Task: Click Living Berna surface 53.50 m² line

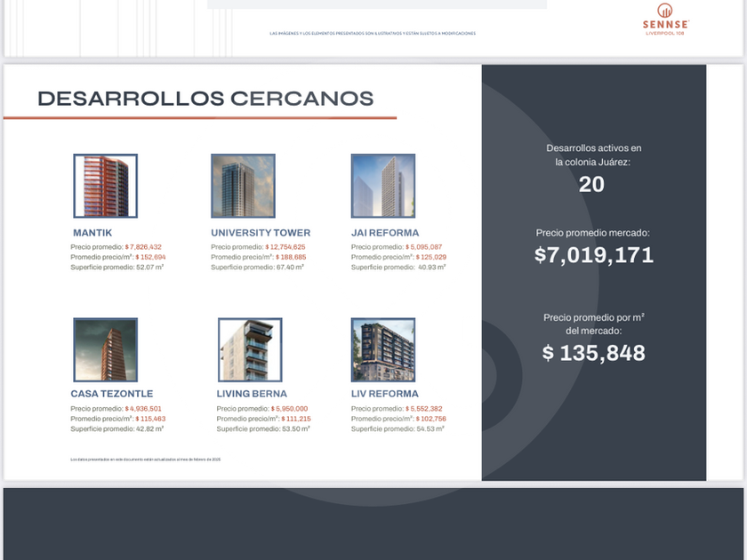Action: click(263, 429)
